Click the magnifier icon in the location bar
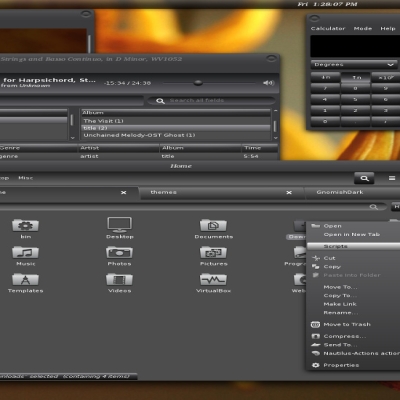 point(374,207)
